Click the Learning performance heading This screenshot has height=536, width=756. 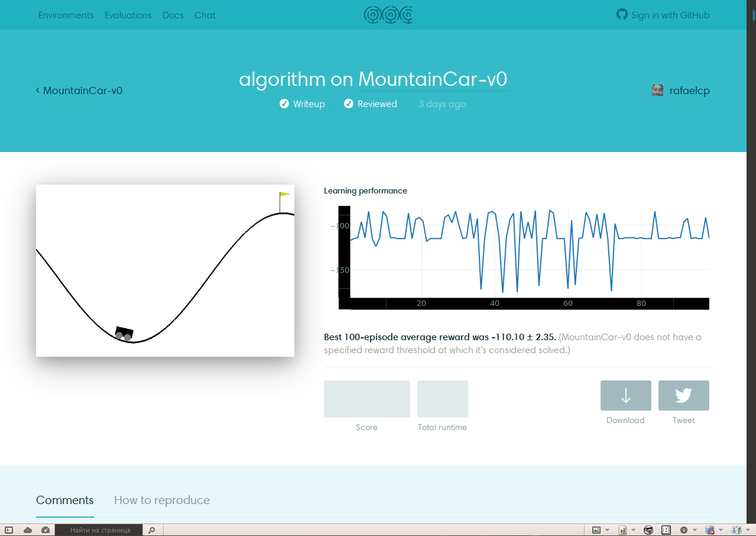coord(365,190)
